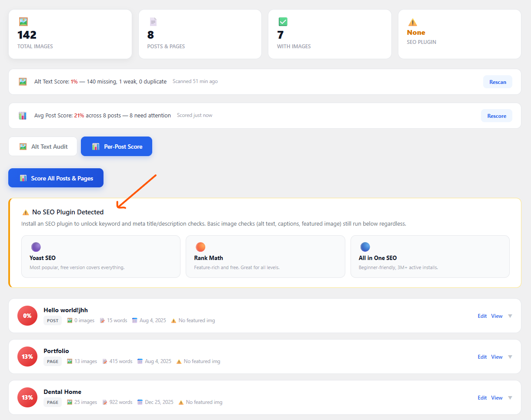Select the All in One SEO plugin card
531x420 pixels.
click(430, 257)
